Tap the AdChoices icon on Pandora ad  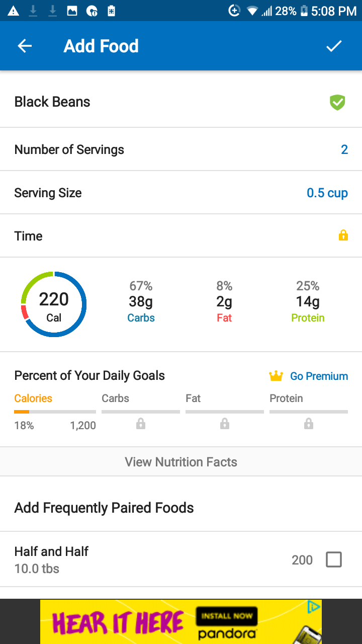[x=314, y=607]
